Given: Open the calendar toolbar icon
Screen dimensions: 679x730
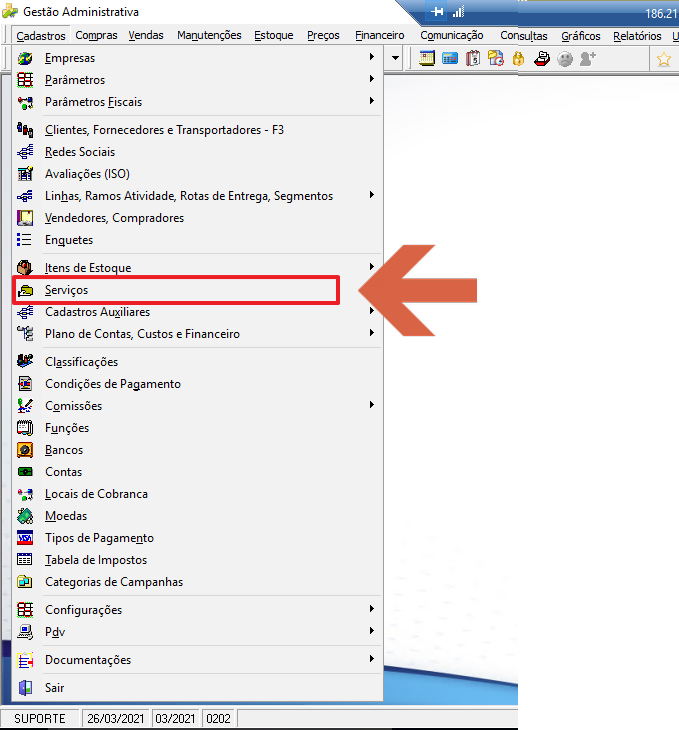Looking at the screenshot, I should click(427, 59).
